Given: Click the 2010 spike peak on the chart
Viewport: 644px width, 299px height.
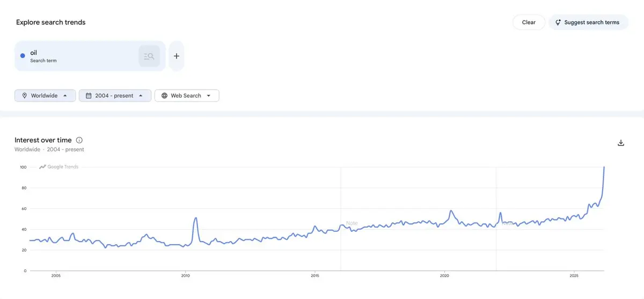Looking at the screenshot, I should coord(196,217).
